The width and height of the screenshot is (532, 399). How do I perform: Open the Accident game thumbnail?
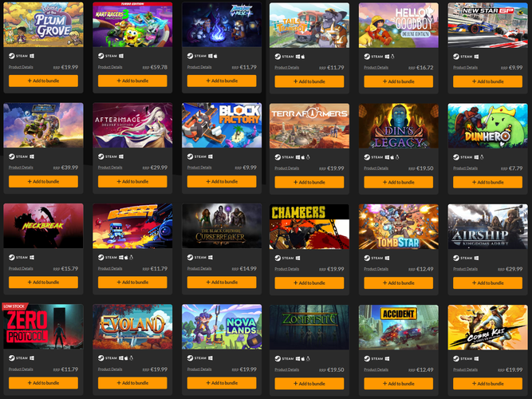398,327
